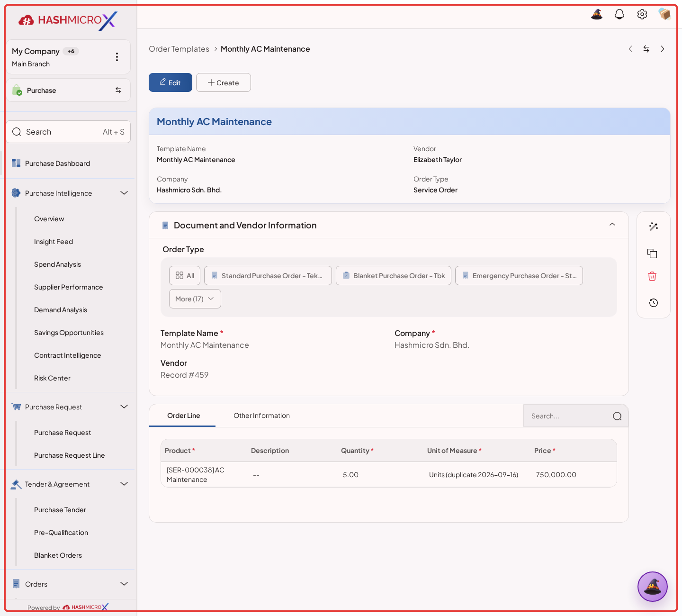This screenshot has height=616, width=682.
Task: Open Purchase Tender menu item
Action: [x=60, y=510]
